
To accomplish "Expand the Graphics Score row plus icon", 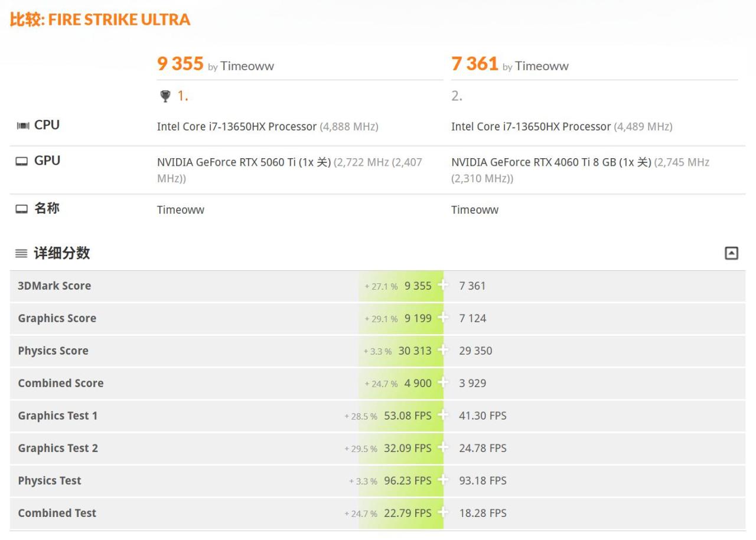I will (443, 318).
